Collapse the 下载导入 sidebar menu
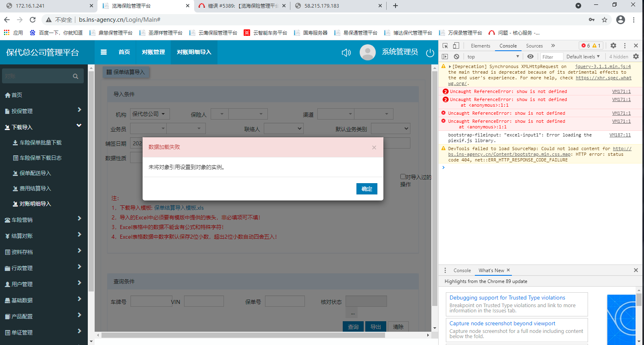This screenshot has height=345, width=644. pos(43,127)
